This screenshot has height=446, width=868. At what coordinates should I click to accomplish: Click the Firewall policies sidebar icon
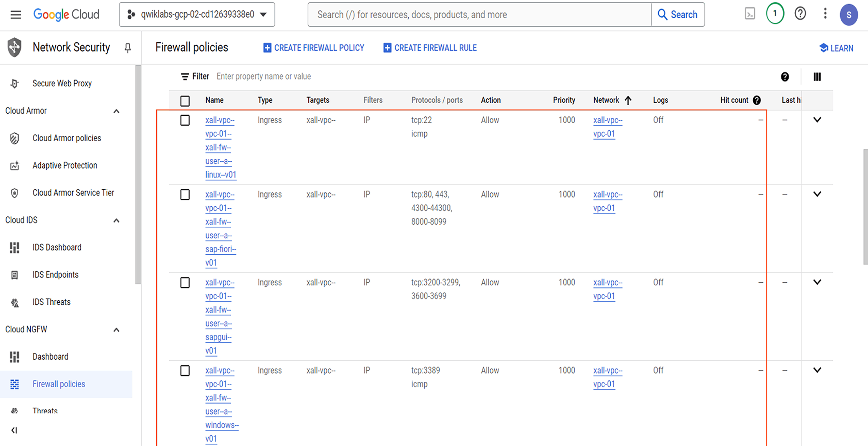tap(14, 384)
